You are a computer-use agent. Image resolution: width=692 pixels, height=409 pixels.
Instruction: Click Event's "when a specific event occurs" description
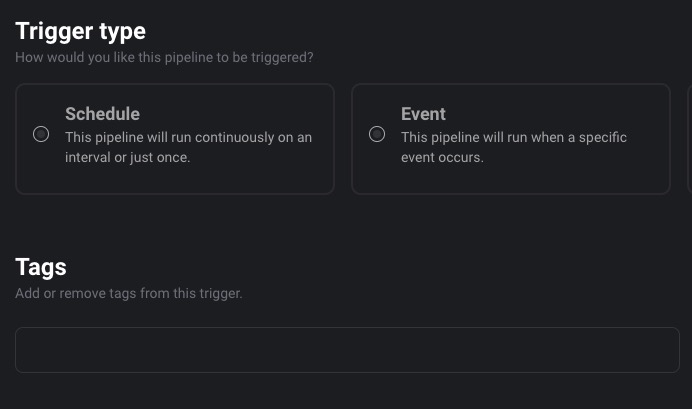point(513,147)
